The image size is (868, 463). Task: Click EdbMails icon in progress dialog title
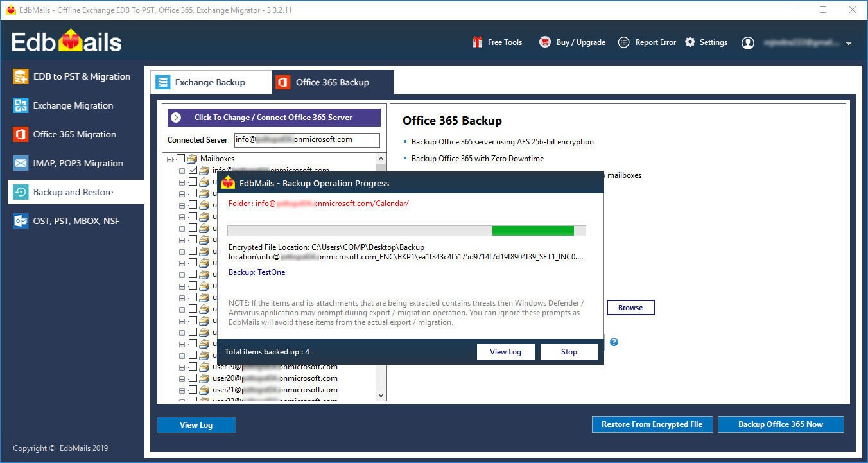click(x=228, y=183)
